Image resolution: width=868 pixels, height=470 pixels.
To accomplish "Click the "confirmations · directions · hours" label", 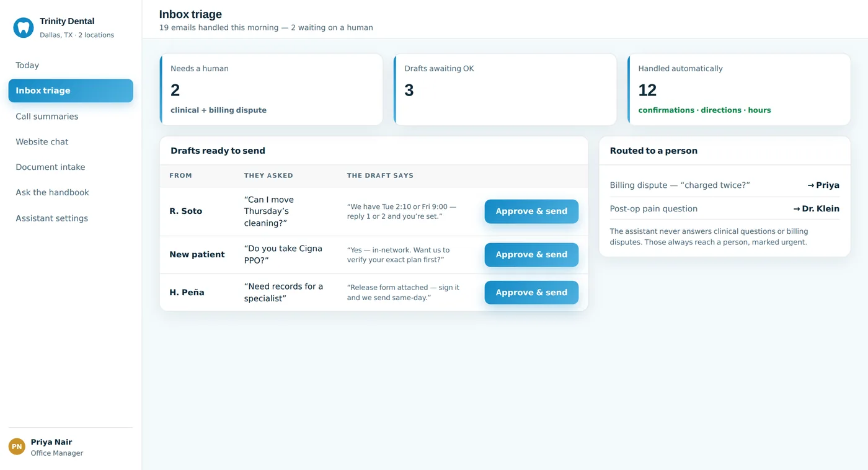I will coord(705,110).
